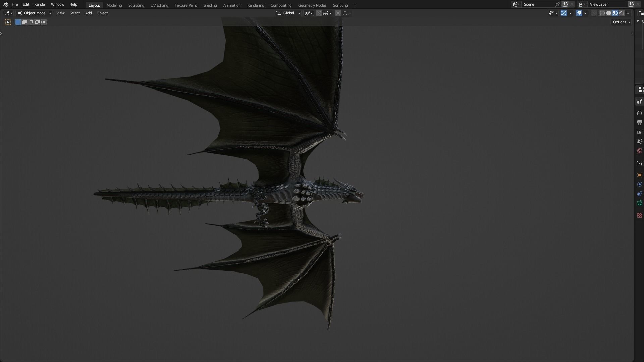This screenshot has height=362, width=644.
Task: Add a new workspace with plus icon
Action: click(355, 5)
